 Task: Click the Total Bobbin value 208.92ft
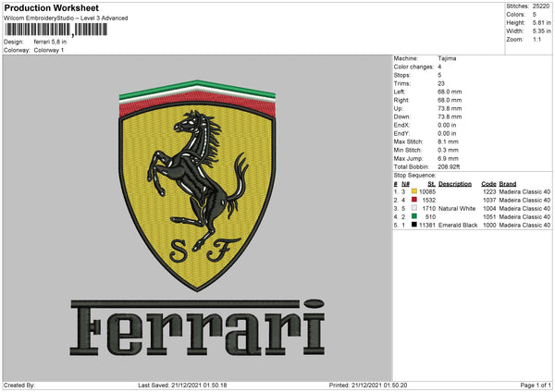pyautogui.click(x=449, y=167)
